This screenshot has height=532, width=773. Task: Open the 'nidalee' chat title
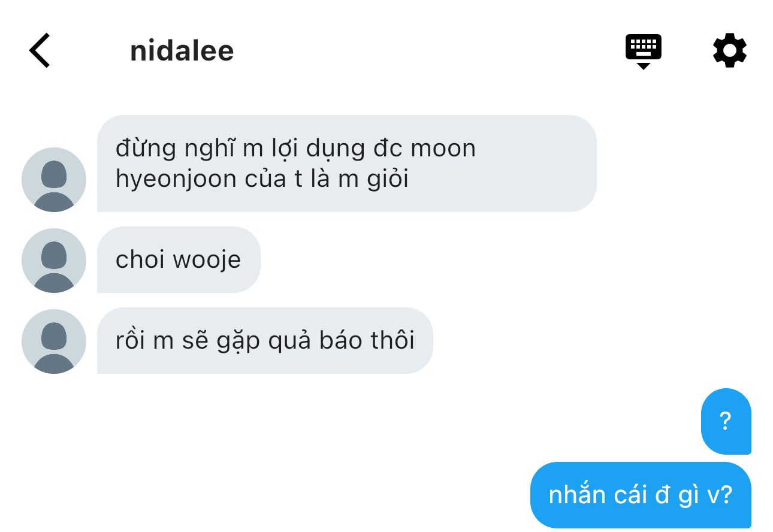pyautogui.click(x=182, y=51)
